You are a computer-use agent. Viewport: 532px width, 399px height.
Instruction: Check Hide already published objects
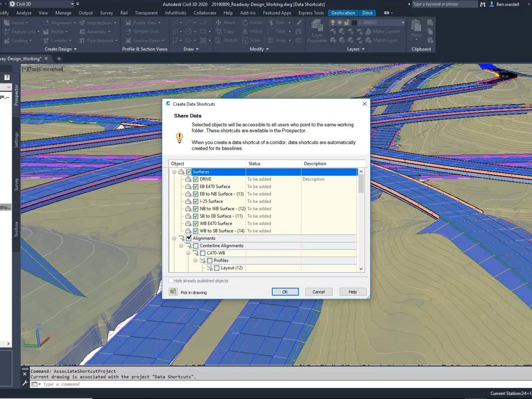171,281
